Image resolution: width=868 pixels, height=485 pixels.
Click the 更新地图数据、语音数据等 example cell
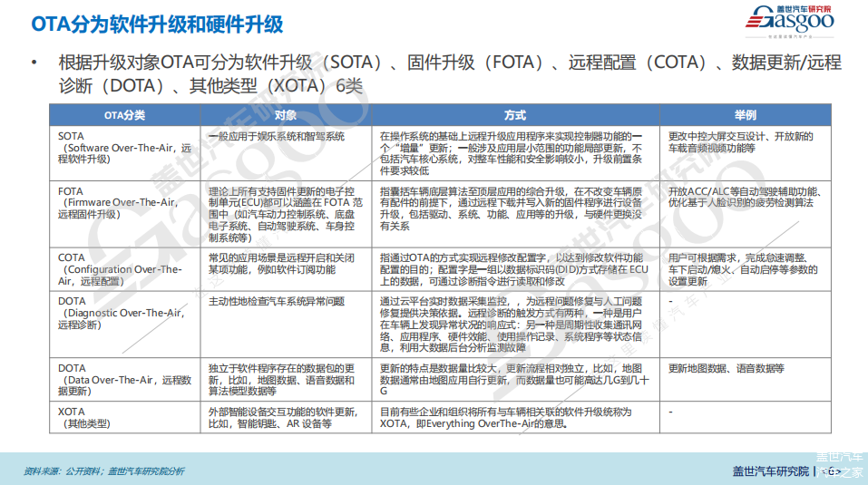pos(727,369)
